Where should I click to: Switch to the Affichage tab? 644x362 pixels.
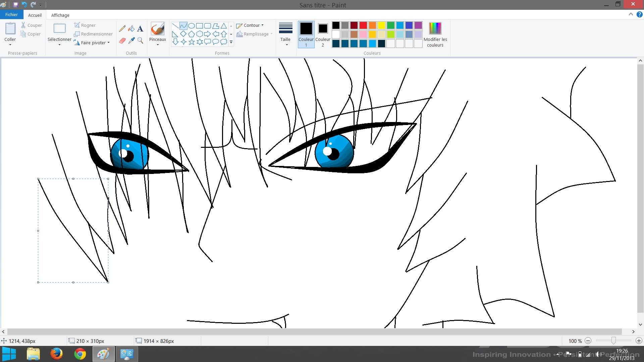point(60,15)
